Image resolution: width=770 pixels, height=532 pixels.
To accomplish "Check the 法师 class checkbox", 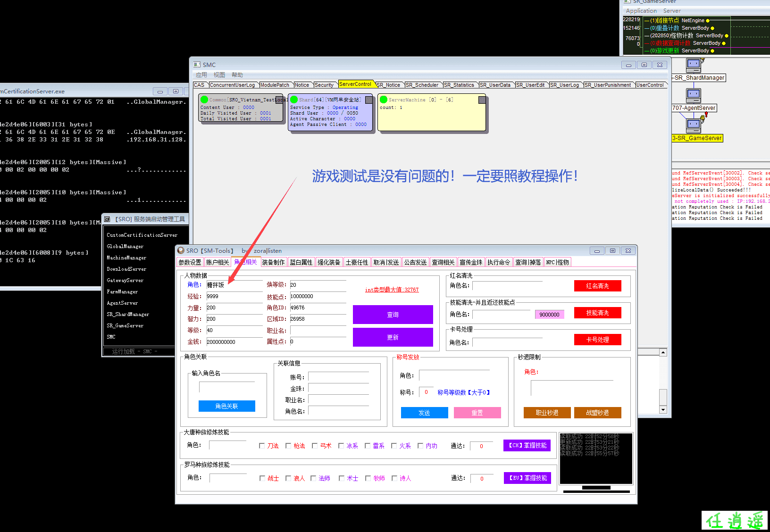I will pyautogui.click(x=313, y=478).
